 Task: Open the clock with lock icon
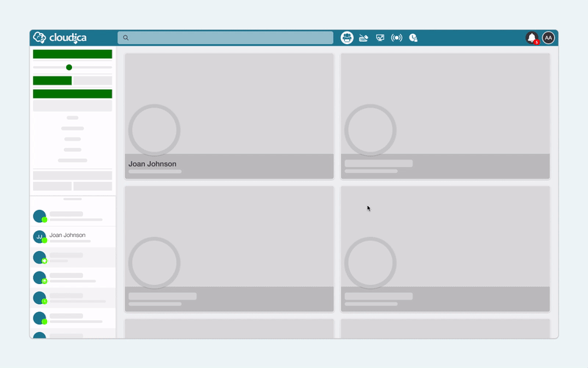click(x=413, y=38)
